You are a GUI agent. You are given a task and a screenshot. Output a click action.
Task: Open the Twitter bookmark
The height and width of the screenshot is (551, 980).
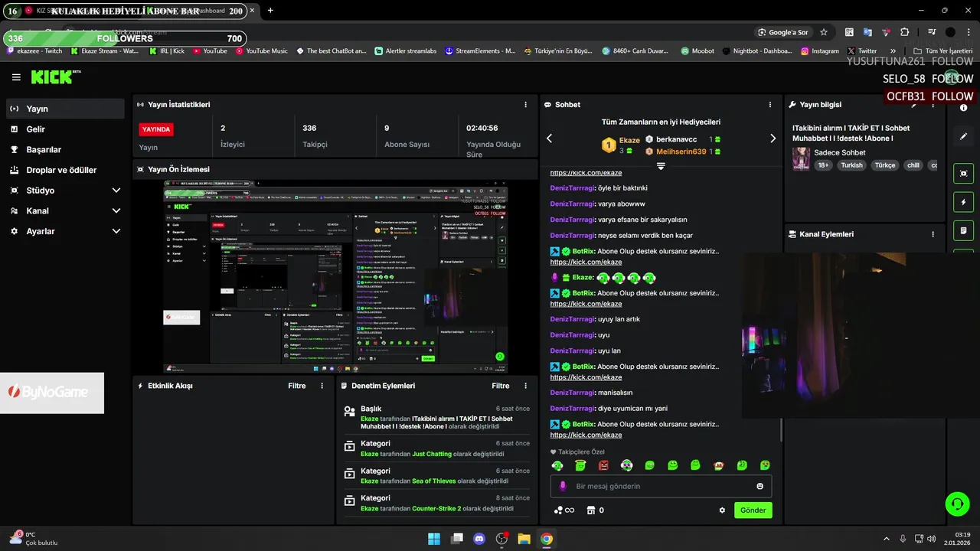pyautogui.click(x=862, y=51)
